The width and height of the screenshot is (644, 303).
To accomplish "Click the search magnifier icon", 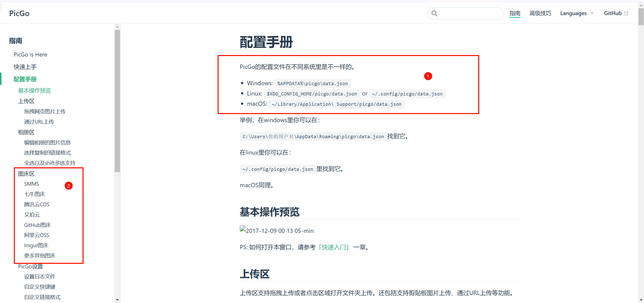I will pyautogui.click(x=434, y=13).
